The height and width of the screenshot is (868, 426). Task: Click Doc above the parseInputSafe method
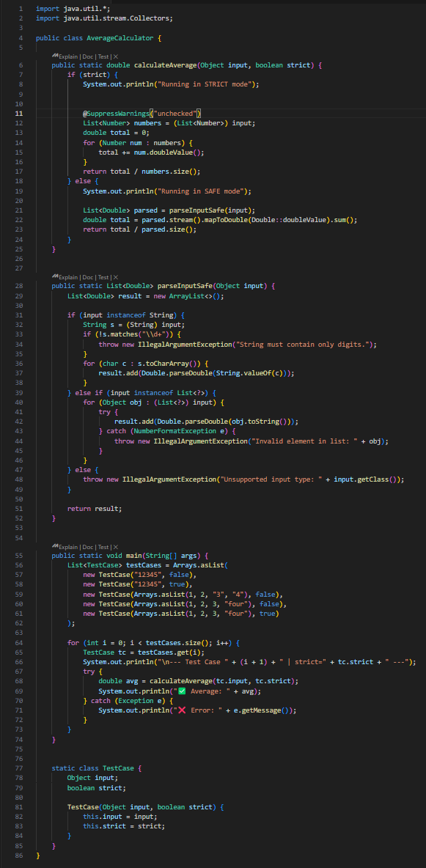click(x=89, y=277)
